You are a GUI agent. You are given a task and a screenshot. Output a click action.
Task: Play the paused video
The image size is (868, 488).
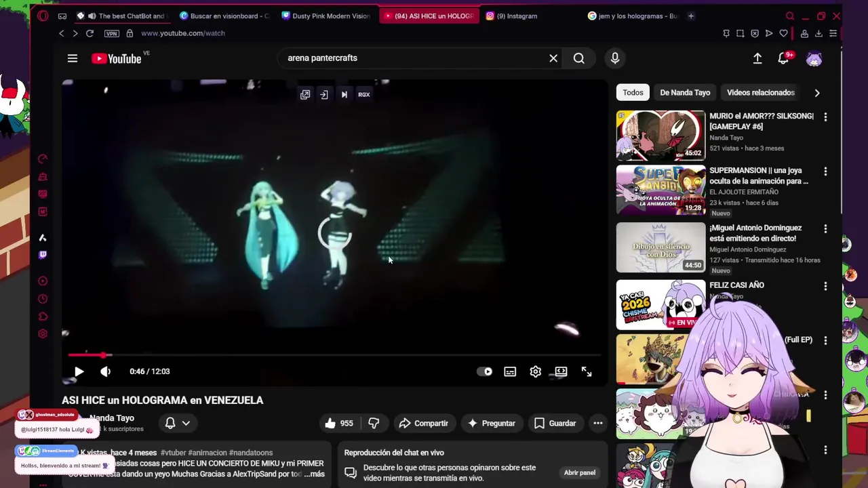[79, 371]
